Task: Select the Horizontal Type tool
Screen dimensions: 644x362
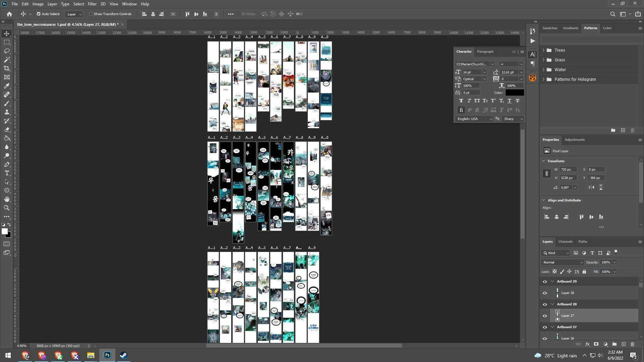Action: 7,173
